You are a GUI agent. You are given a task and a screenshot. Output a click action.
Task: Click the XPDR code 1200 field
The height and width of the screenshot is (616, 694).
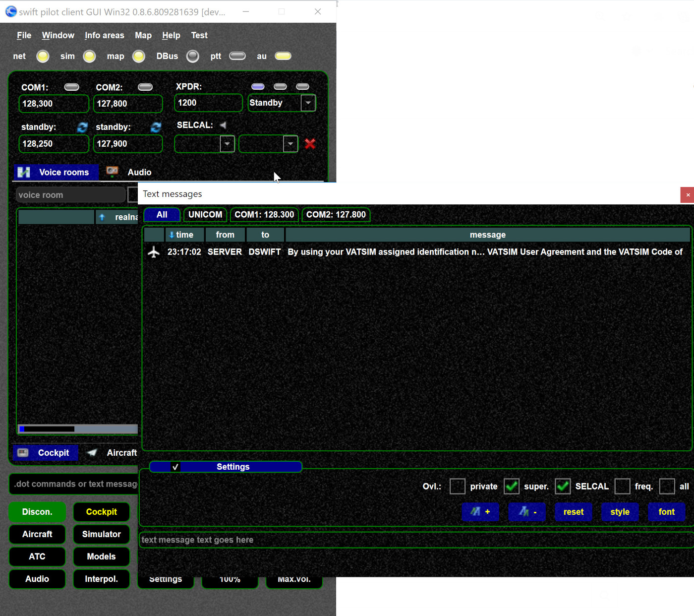(208, 103)
